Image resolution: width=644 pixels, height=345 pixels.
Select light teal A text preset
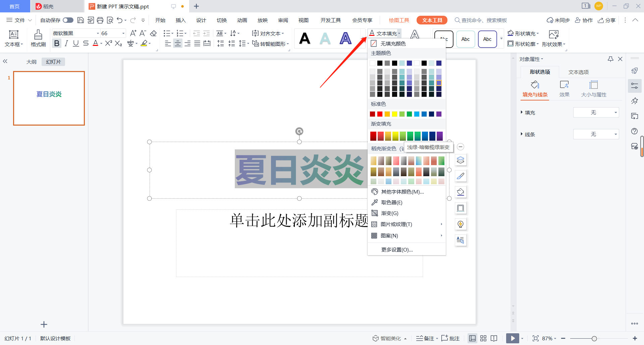(325, 39)
